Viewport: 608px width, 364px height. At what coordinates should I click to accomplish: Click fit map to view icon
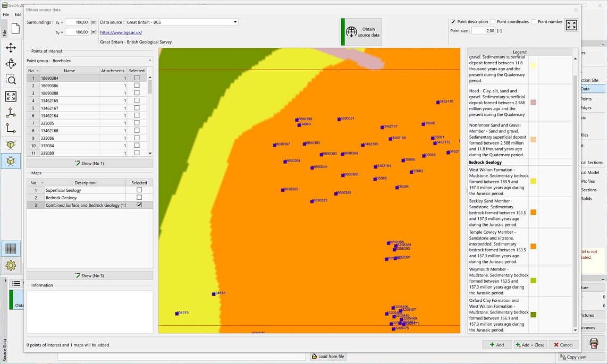click(571, 25)
